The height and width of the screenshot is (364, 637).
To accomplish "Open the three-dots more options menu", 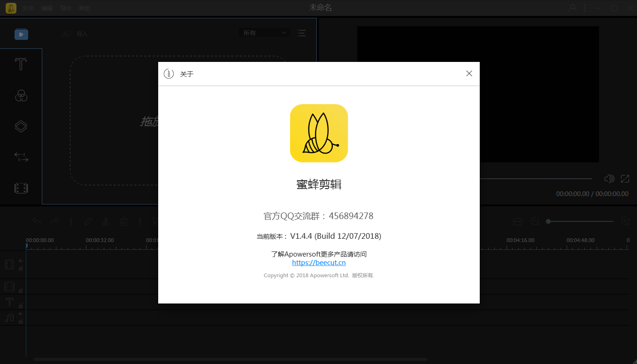I will coord(584,8).
